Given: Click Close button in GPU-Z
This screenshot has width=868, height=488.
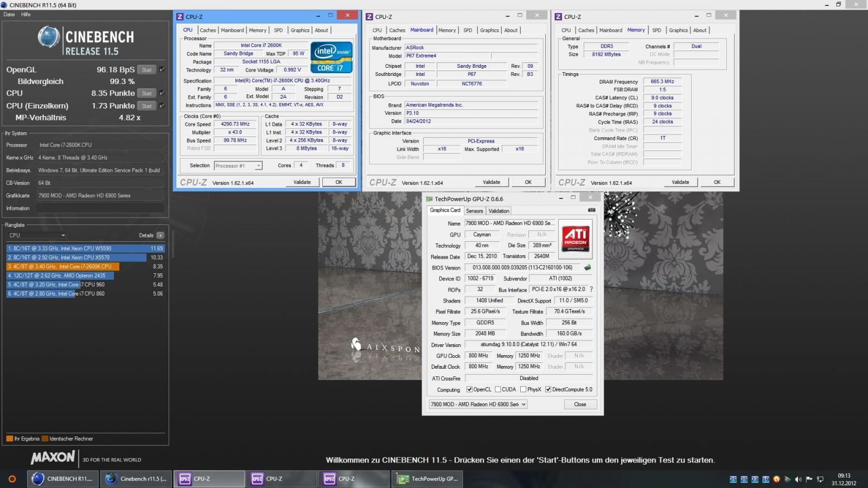Looking at the screenshot, I should pos(580,404).
